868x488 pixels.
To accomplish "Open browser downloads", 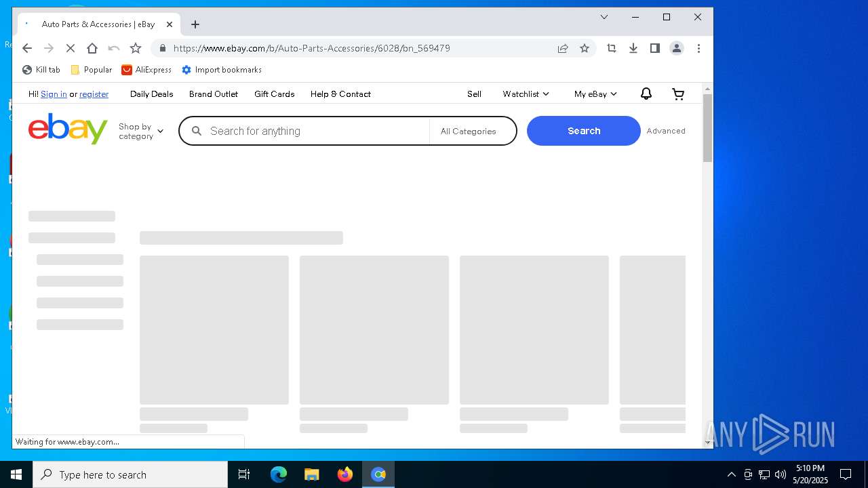I will click(633, 48).
